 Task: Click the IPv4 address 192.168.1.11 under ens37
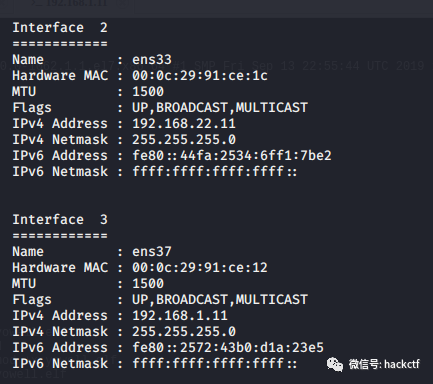tap(180, 316)
